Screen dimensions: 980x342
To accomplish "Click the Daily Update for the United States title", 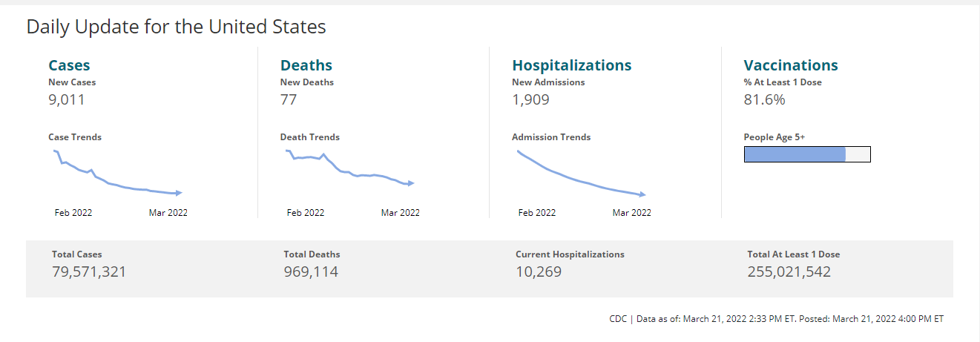I will 176,27.
